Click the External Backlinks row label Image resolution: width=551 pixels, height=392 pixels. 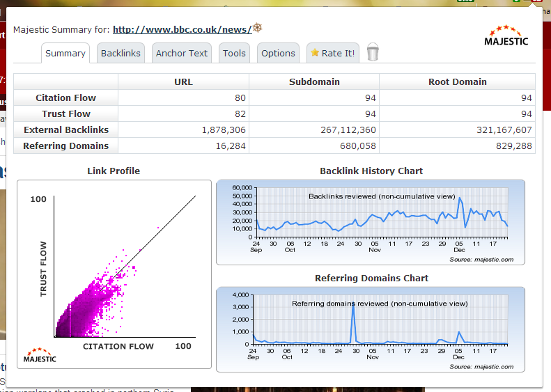[65, 130]
